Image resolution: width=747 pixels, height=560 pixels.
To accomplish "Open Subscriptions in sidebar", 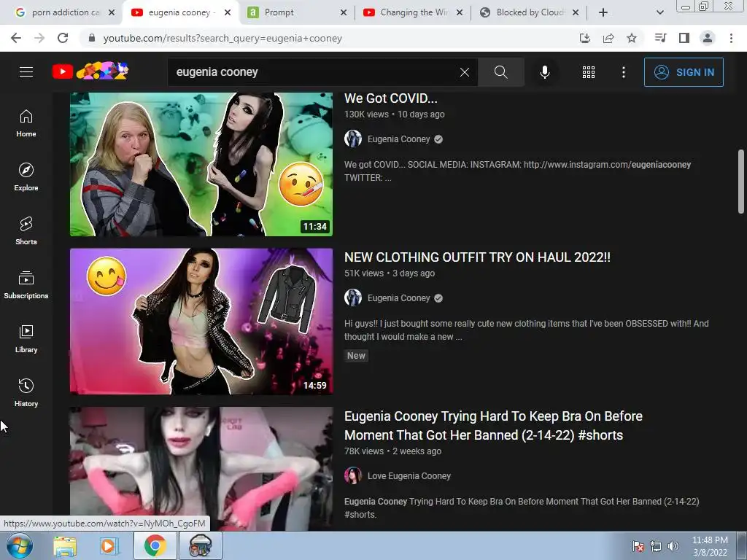I will pyautogui.click(x=26, y=285).
